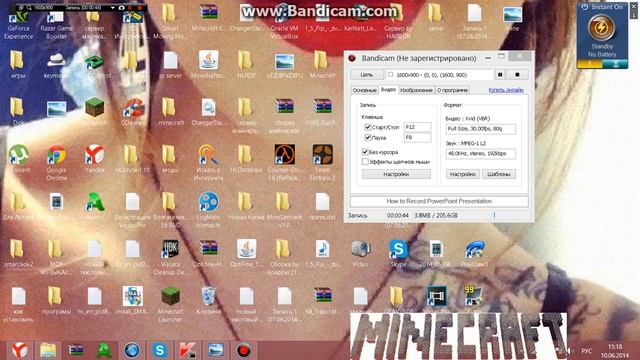The height and width of the screenshot is (360, 640).
Task: Open the teams.dat file icon
Action: [322, 206]
